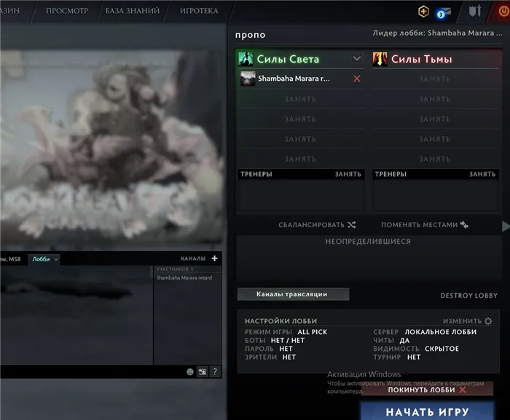This screenshot has width=510, height=420.
Task: Click Shambaha Marara player avatar
Action: click(x=248, y=79)
